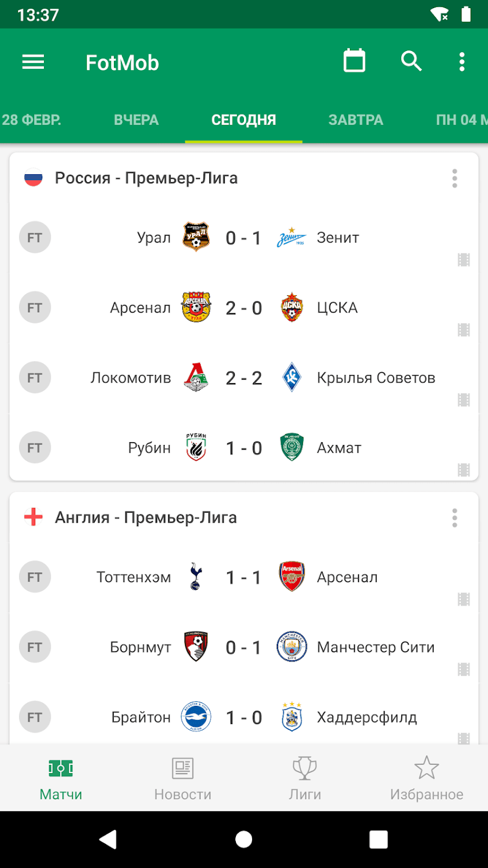Tap the search magnifier icon

tap(411, 61)
